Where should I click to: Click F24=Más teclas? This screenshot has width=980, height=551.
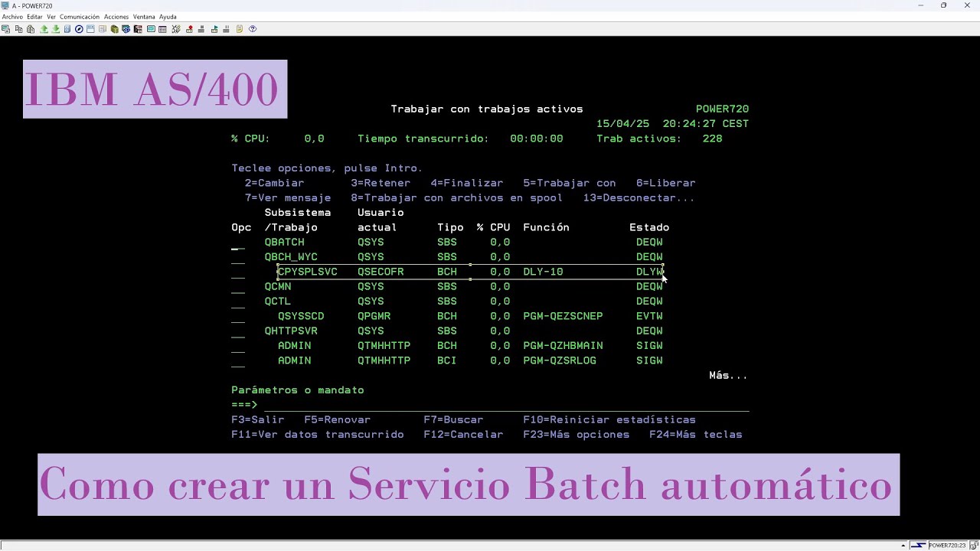pyautogui.click(x=696, y=435)
